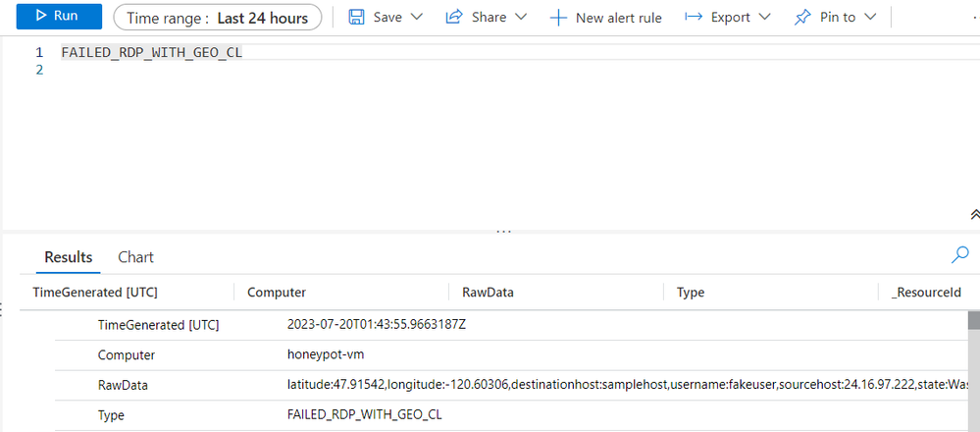
Task: Expand the Share dropdown arrow
Action: pyautogui.click(x=520, y=17)
